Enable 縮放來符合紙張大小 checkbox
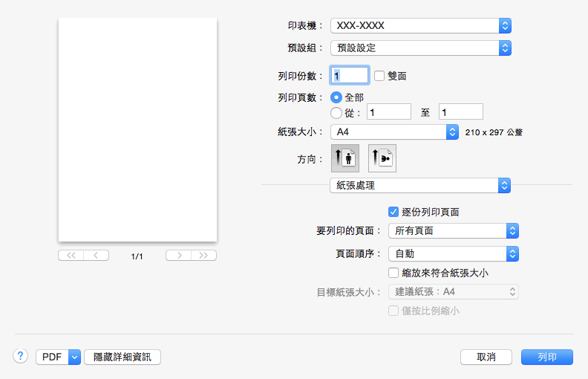The image size is (588, 379). click(x=393, y=273)
